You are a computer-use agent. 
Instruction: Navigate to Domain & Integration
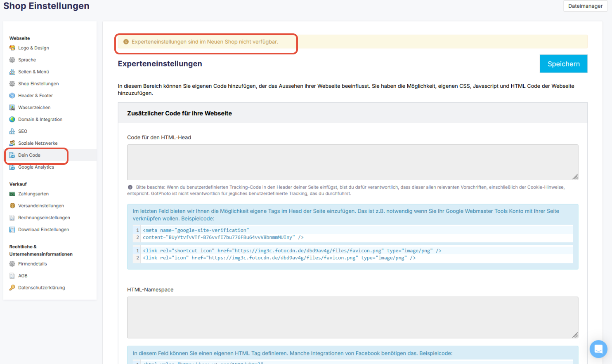click(40, 120)
